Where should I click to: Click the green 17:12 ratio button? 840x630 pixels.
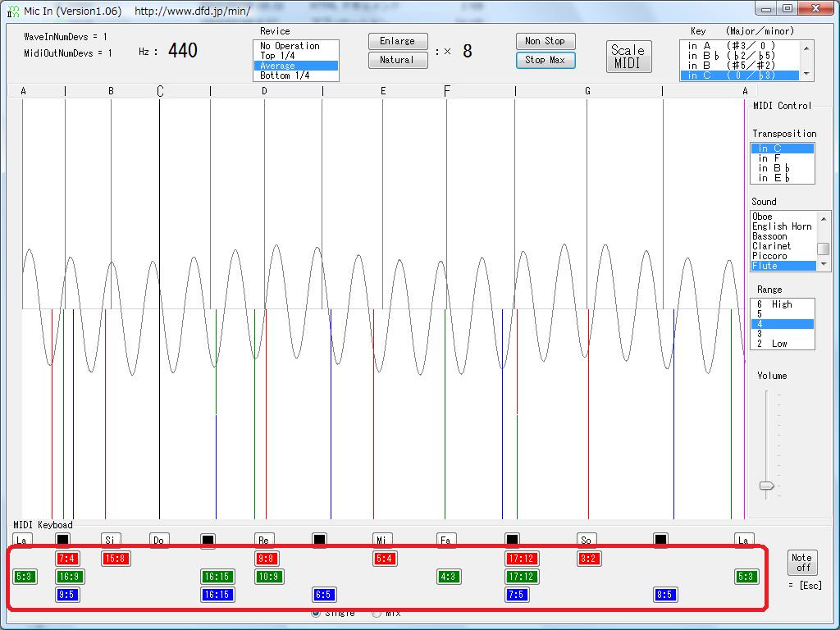pos(521,577)
